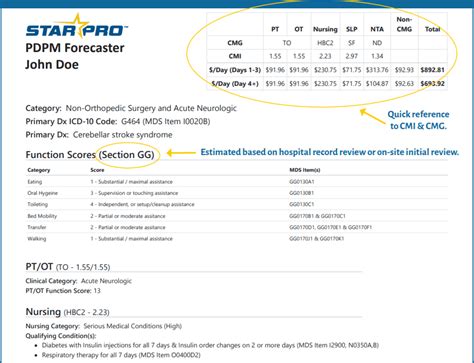Select the Days 1-3 Non-CMG amount $92.93
This screenshot has width=474, height=363.
404,70
